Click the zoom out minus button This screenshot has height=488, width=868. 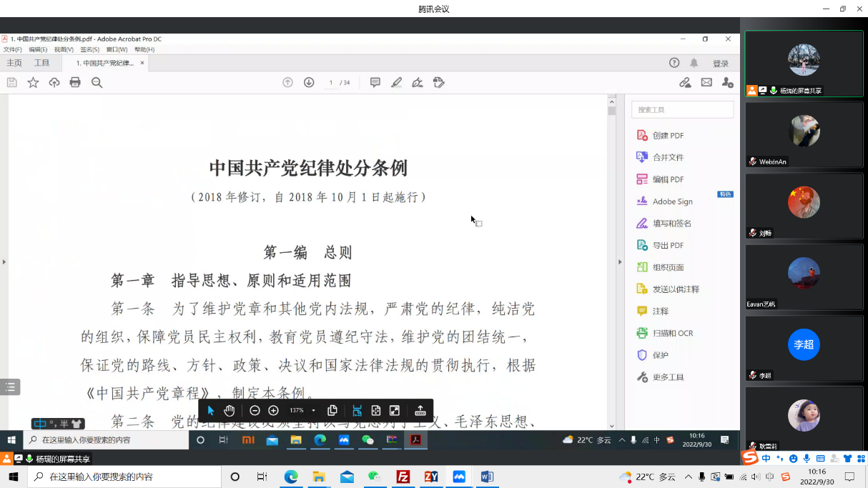pyautogui.click(x=255, y=410)
